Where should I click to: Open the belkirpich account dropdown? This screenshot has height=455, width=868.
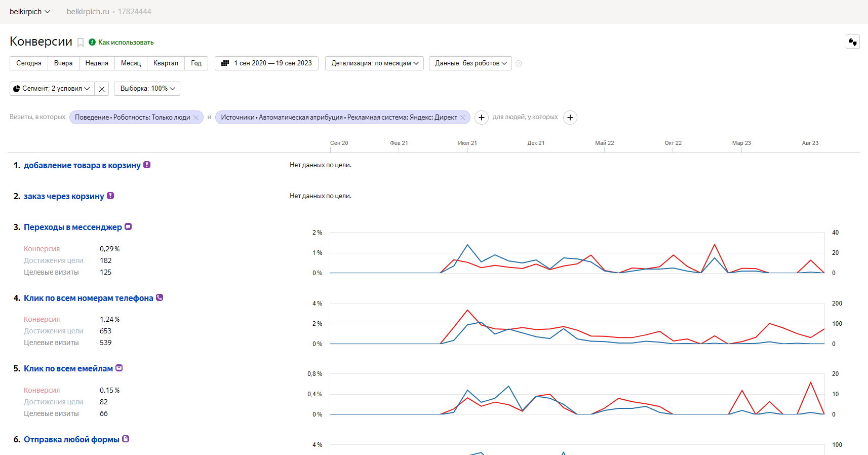tap(30, 12)
